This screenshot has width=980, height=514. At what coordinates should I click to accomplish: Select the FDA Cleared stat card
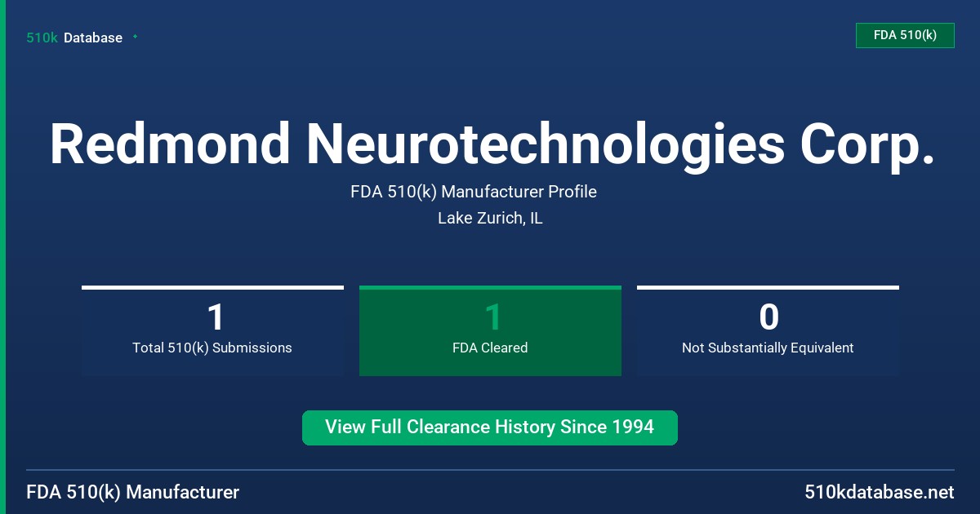tap(490, 331)
